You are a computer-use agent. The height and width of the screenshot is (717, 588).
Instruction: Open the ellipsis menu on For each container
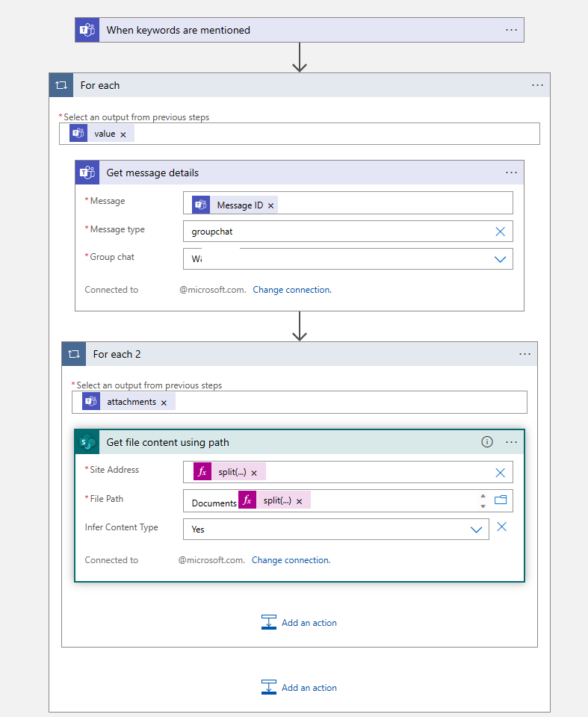(x=537, y=85)
